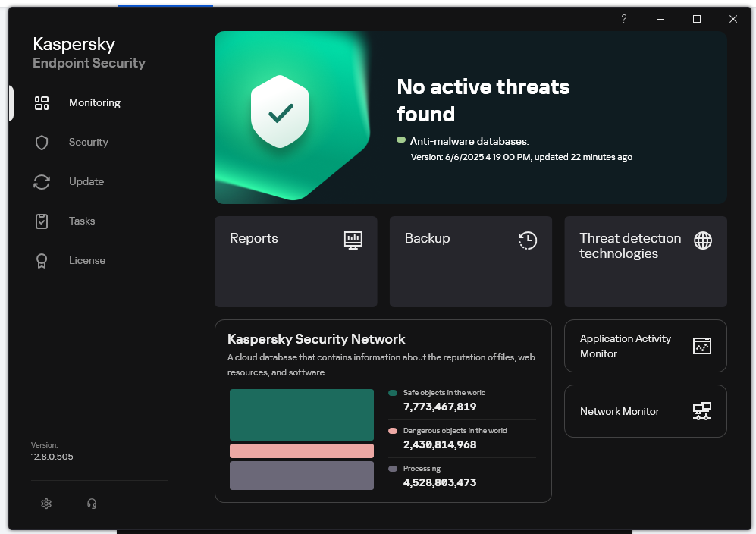Screen dimensions: 756x534
Task: Switch to the Tasks section
Action: click(x=82, y=221)
